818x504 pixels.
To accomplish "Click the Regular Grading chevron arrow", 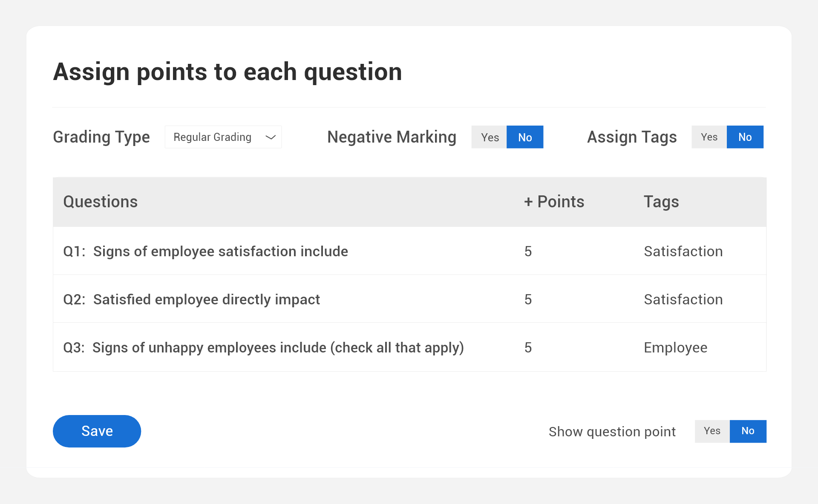I will (x=271, y=137).
